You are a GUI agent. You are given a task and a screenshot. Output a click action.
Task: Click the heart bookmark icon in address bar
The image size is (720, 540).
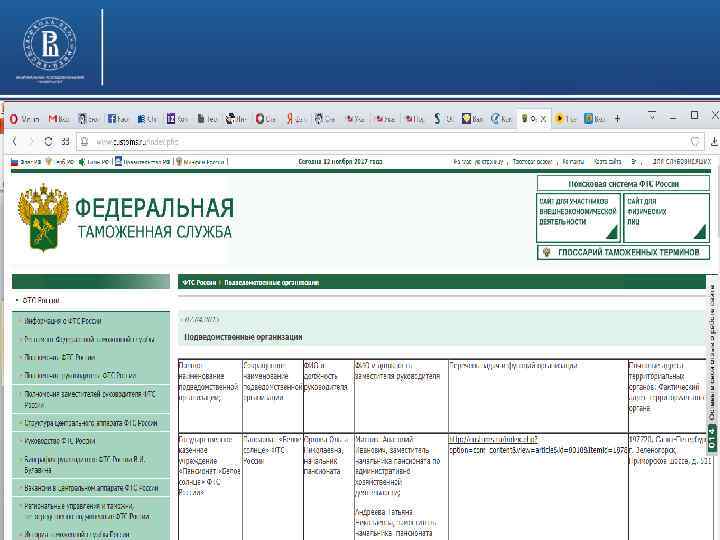[695, 141]
